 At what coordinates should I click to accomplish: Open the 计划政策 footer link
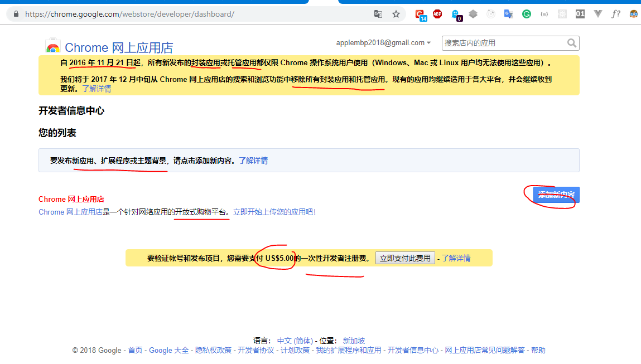point(295,350)
